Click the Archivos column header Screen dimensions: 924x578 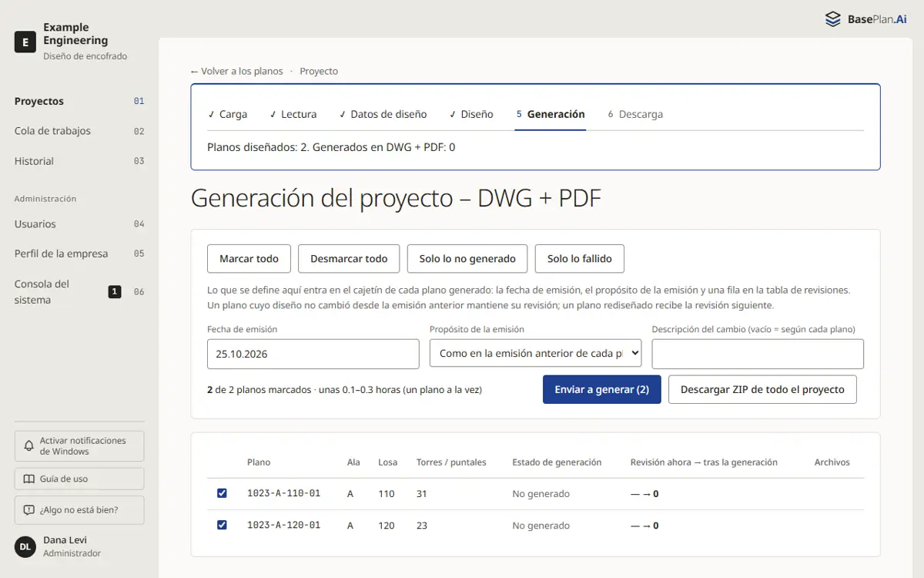point(832,462)
